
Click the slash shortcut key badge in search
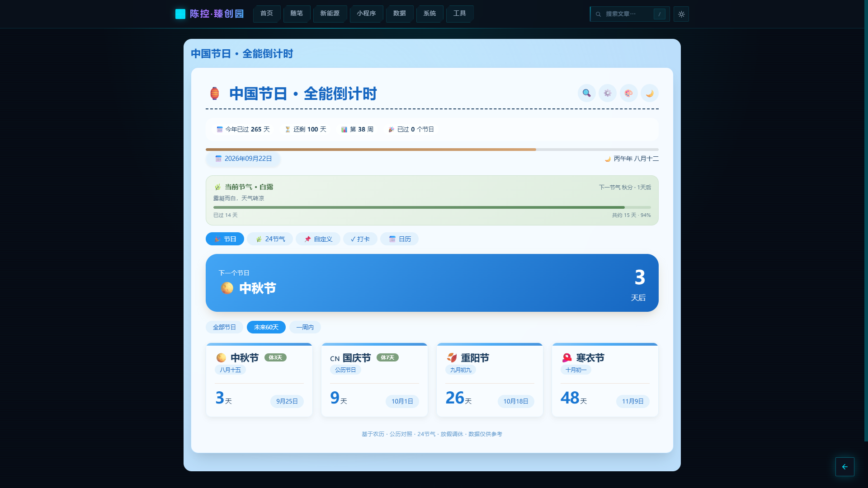tap(660, 14)
